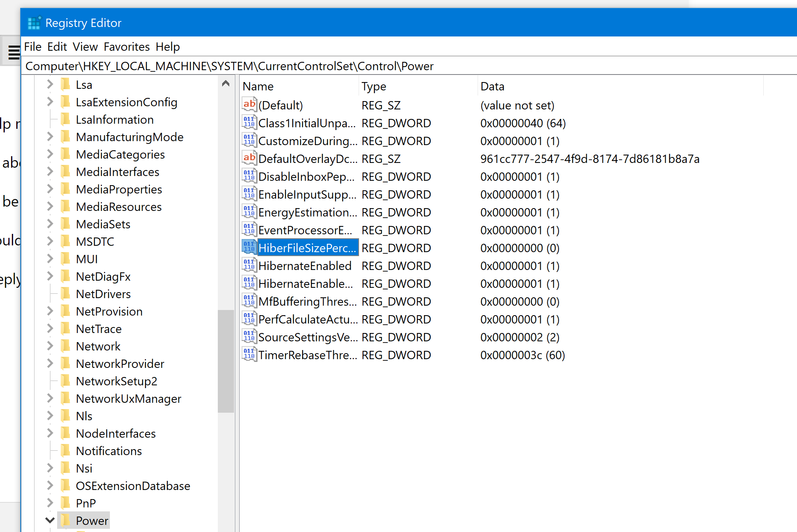Click the DWORD icon next to HibernateEnabled

[x=249, y=265]
